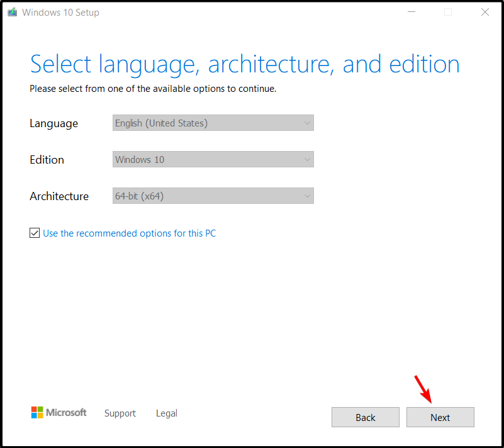
Task: Close the Windows 10 Setup window
Action: pos(484,12)
